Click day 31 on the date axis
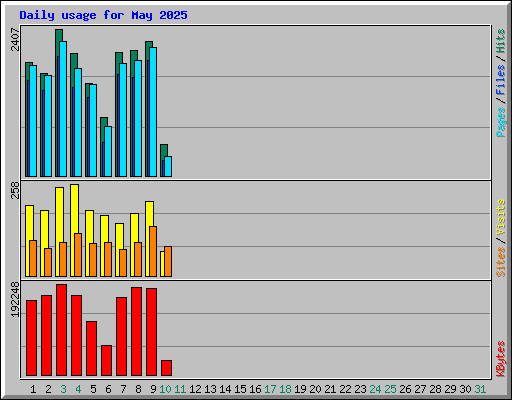 (480, 389)
